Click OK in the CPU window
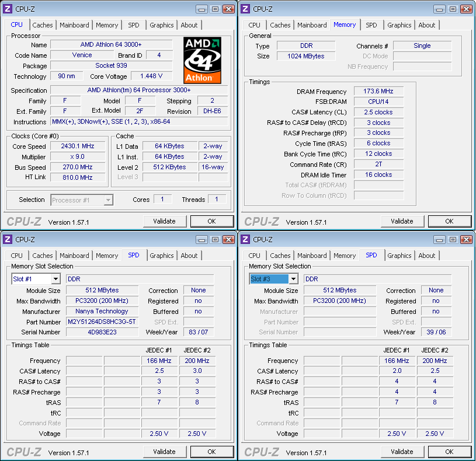 tap(211, 221)
